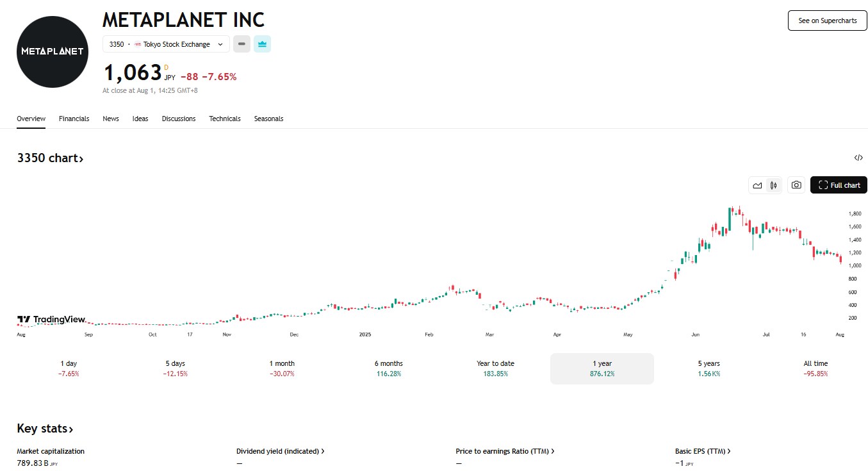Click the TradingView logo watermark on chart
The height and width of the screenshot is (471, 868).
click(x=50, y=319)
